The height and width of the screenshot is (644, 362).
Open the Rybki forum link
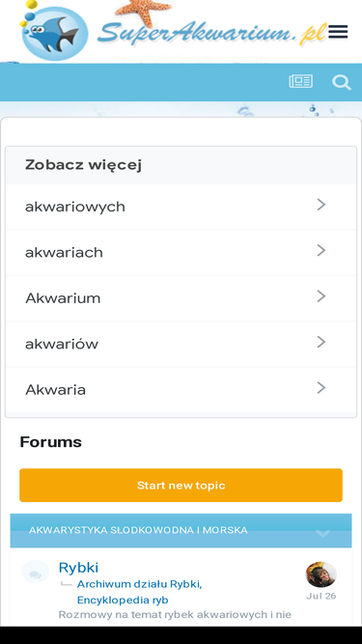[x=78, y=568]
